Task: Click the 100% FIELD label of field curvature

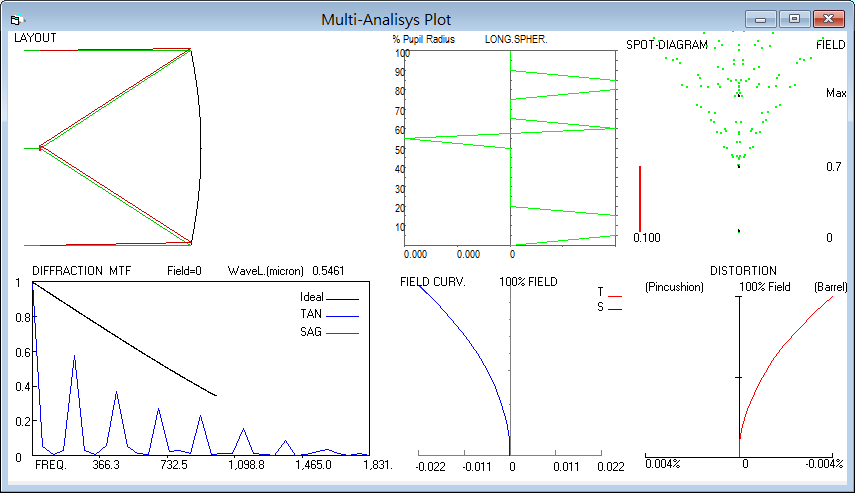Action: coord(528,282)
